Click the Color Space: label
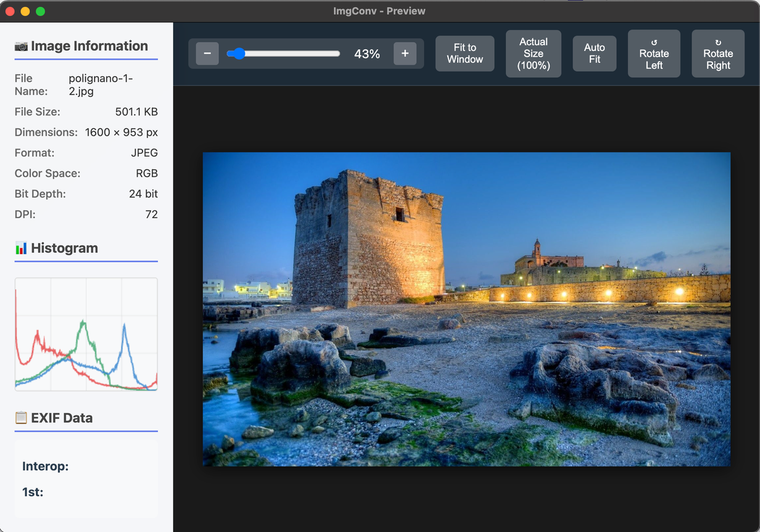Viewport: 760px width, 532px height. (47, 173)
